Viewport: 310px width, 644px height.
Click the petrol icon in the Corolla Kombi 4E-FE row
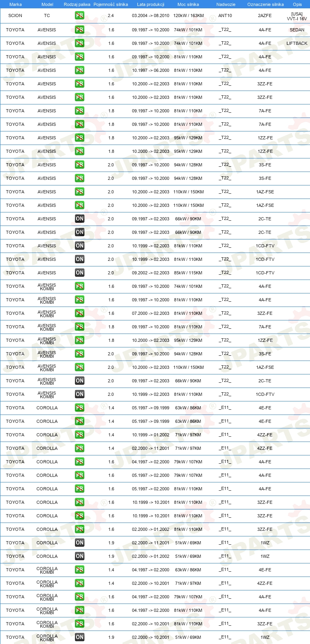(79, 570)
